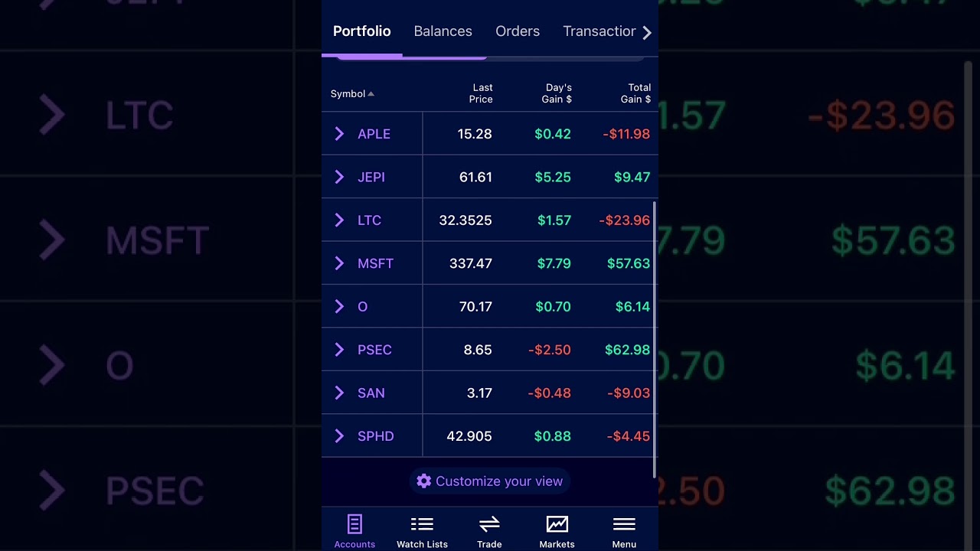Open the SAN symbol link

[371, 393]
